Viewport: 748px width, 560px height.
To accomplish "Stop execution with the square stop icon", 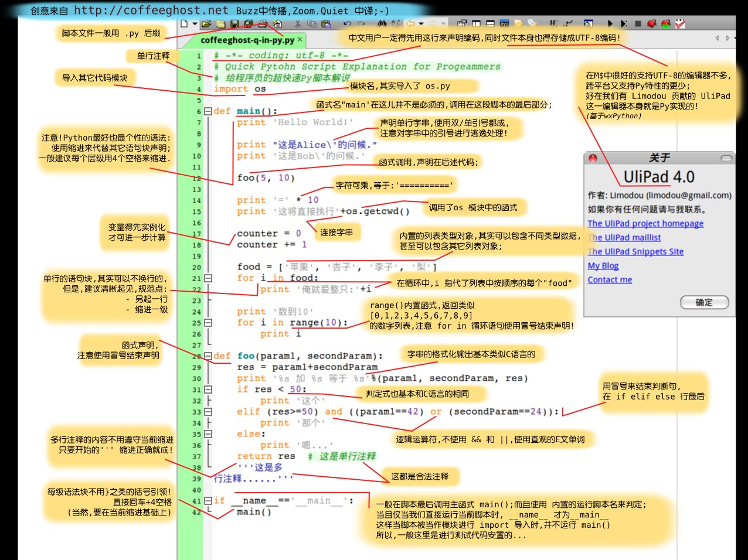I will 638,24.
